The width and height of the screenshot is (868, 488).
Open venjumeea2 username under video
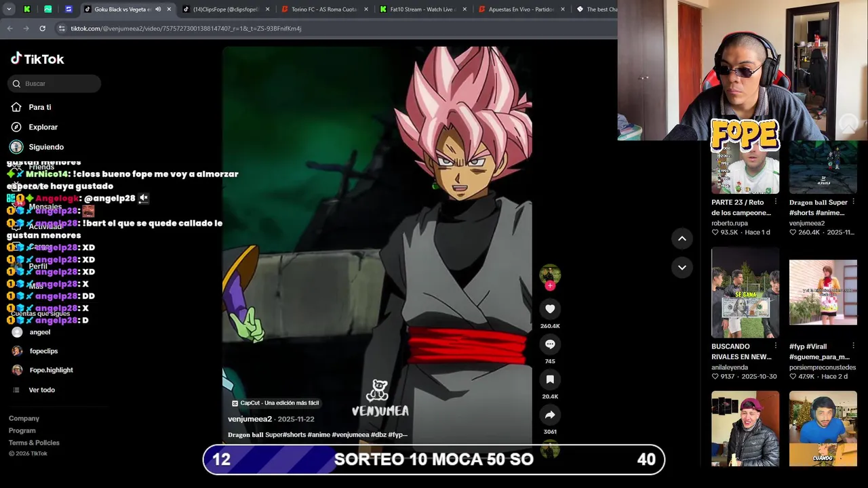click(250, 419)
